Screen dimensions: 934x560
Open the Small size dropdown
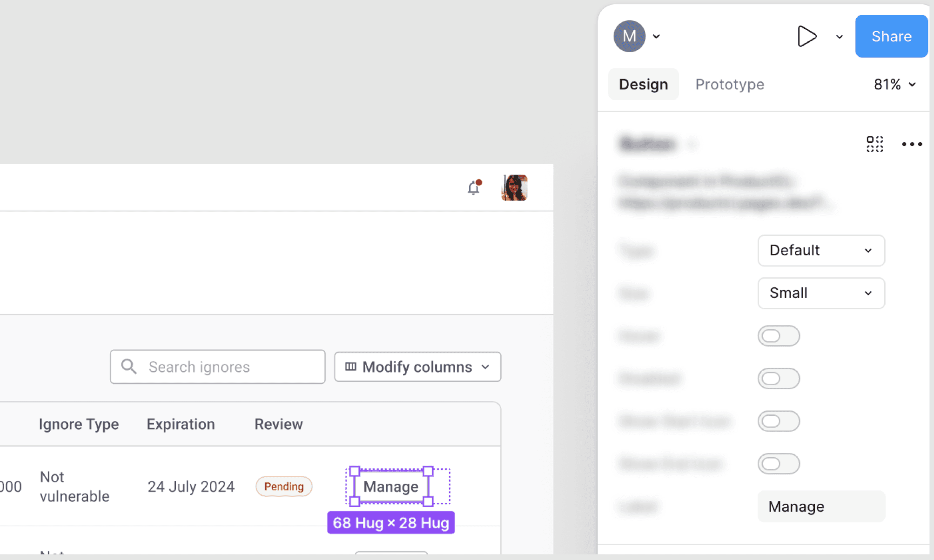821,293
